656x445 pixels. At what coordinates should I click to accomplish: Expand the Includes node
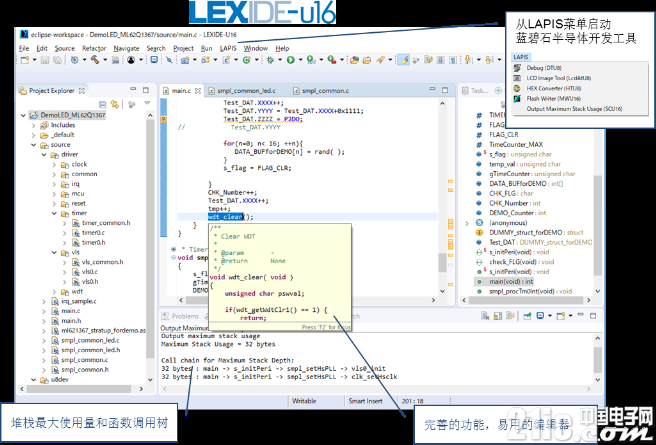(33, 125)
